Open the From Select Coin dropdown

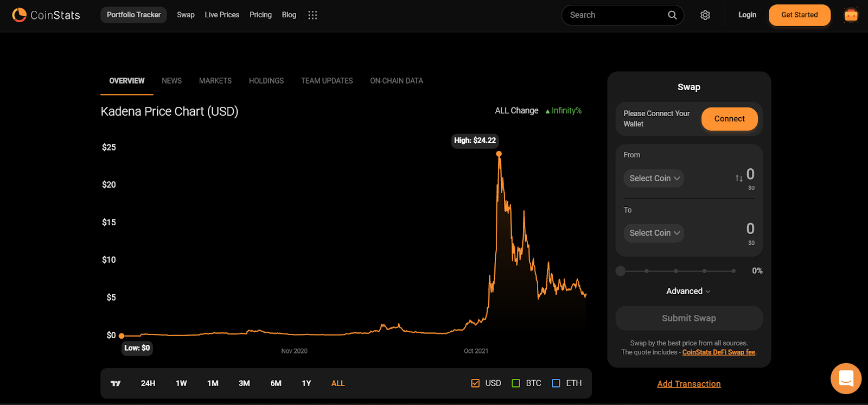[654, 178]
